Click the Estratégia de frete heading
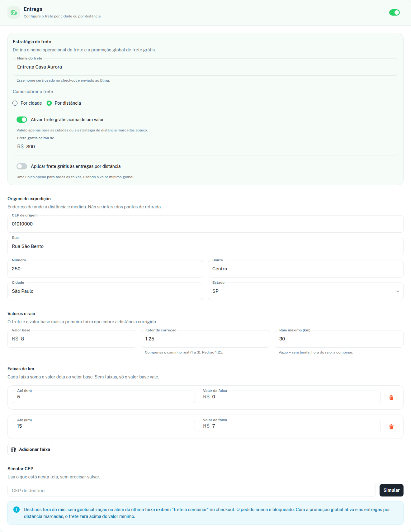This screenshot has width=411, height=532. coord(32,42)
